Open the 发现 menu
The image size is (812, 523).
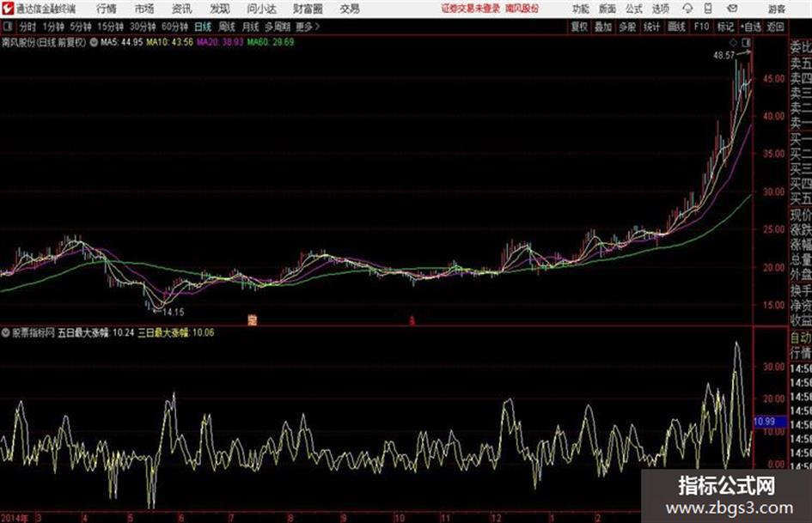click(220, 9)
